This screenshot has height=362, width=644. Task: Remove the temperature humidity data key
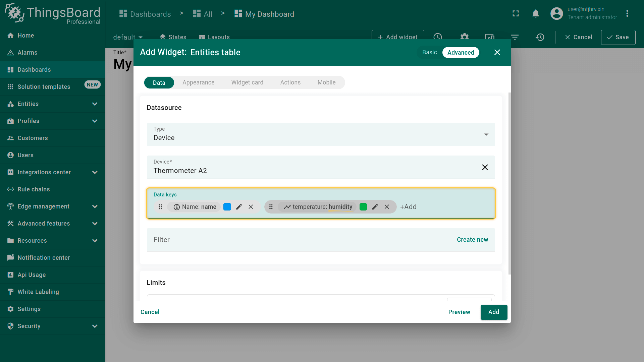387,207
